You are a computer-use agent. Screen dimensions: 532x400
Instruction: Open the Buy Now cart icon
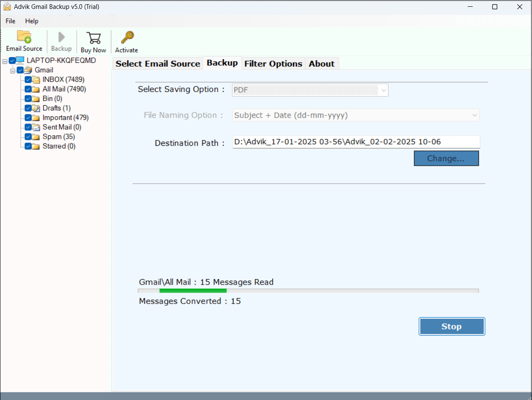(93, 38)
